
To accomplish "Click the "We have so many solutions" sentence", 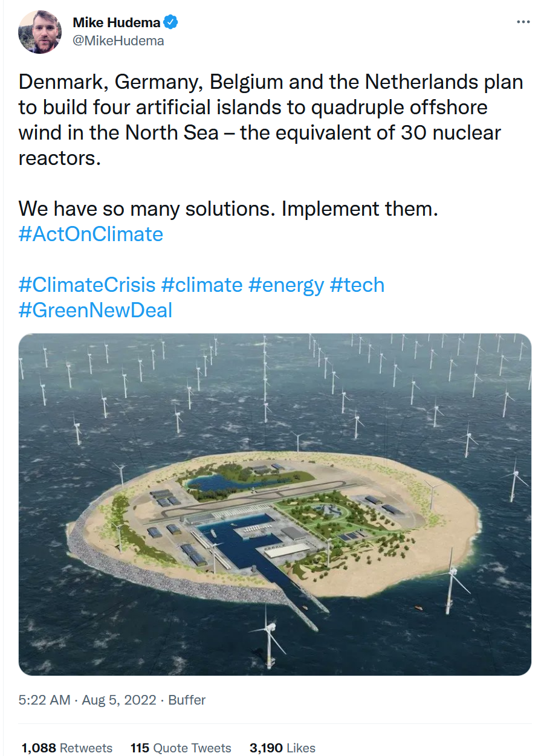I will (228, 209).
